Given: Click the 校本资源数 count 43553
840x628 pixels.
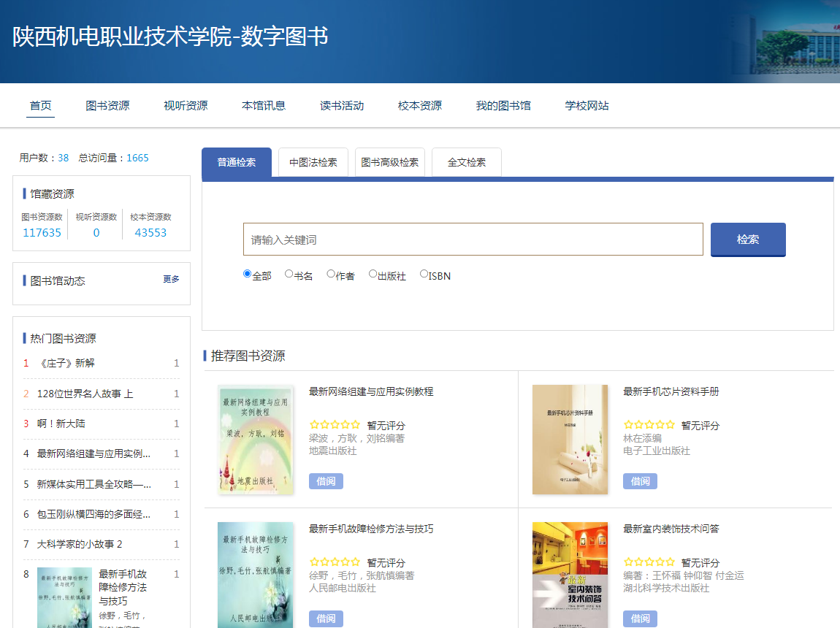Looking at the screenshot, I should coord(150,232).
